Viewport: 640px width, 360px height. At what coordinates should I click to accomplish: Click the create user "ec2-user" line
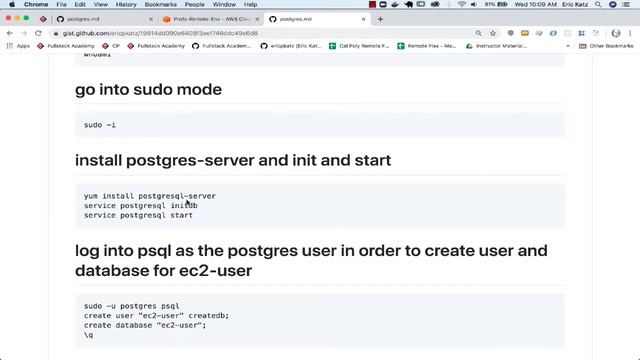click(x=157, y=316)
